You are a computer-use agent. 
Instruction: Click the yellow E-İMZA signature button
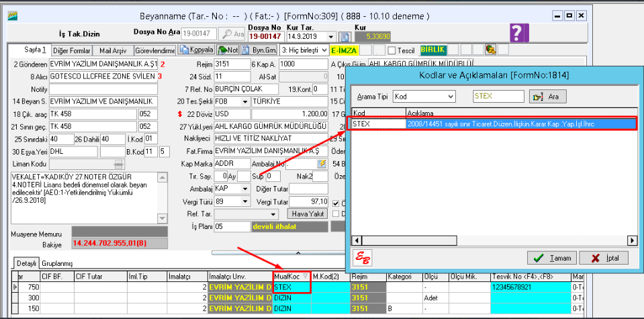[343, 50]
